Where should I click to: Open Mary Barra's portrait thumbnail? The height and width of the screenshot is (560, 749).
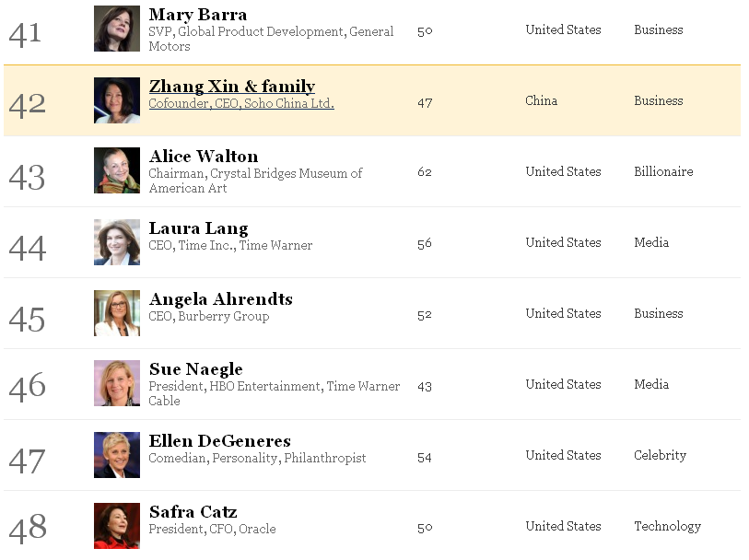(x=117, y=29)
